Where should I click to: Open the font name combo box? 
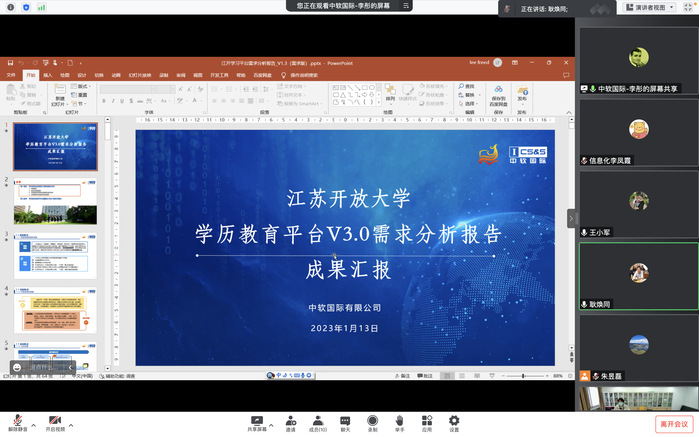coord(125,90)
